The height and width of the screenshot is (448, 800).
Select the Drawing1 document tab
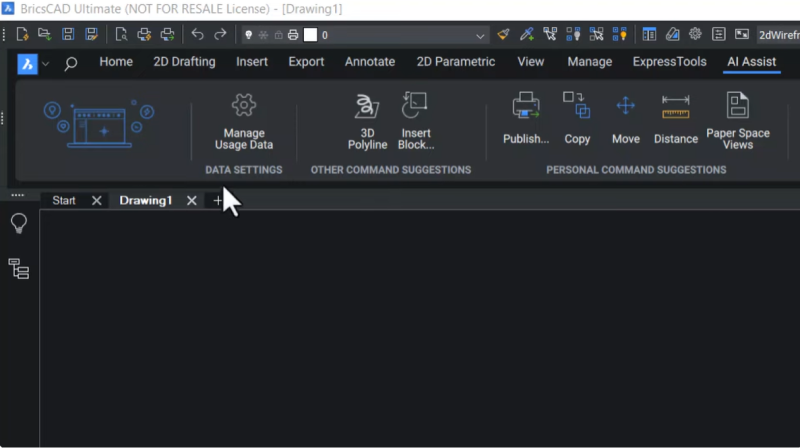[x=145, y=201]
